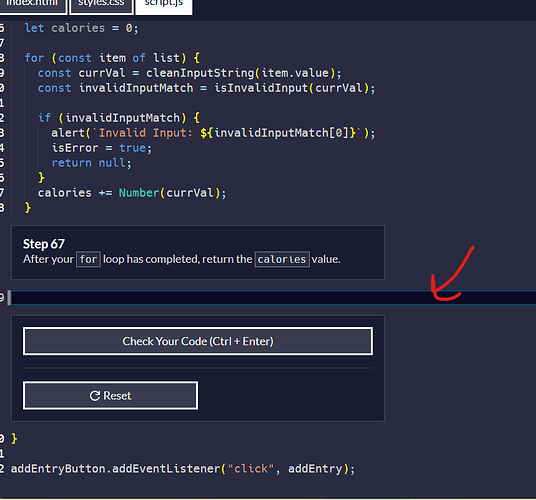The width and height of the screenshot is (536, 500).
Task: Select the script.js tab
Action: [164, 6]
